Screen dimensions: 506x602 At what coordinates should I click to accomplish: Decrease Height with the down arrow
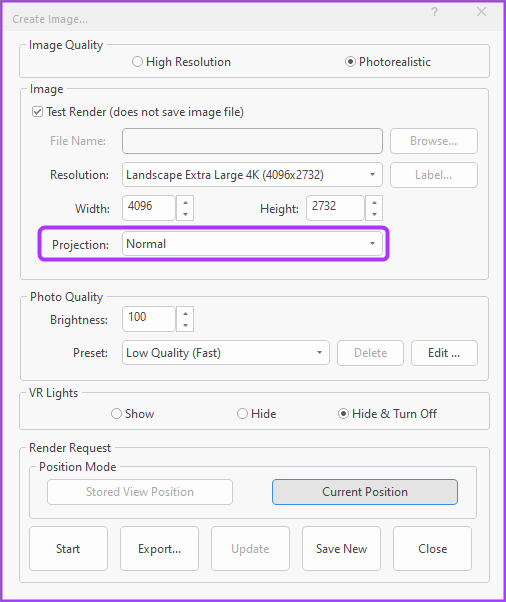(x=374, y=214)
